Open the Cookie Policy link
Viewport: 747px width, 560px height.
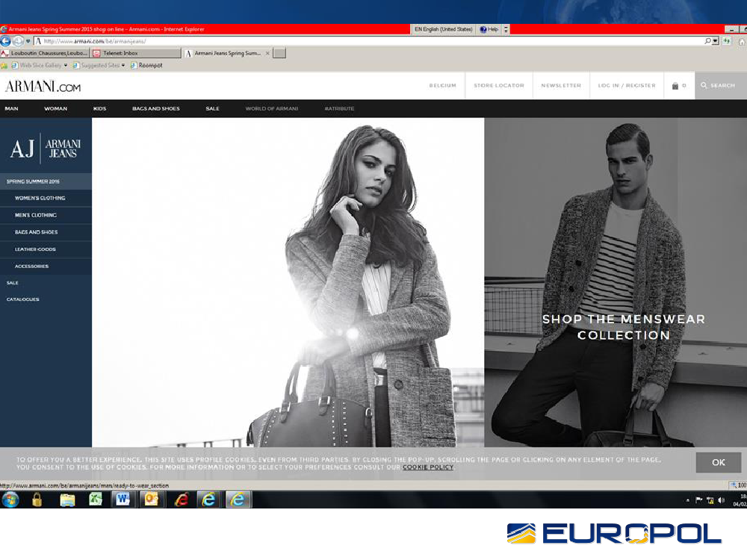428,467
